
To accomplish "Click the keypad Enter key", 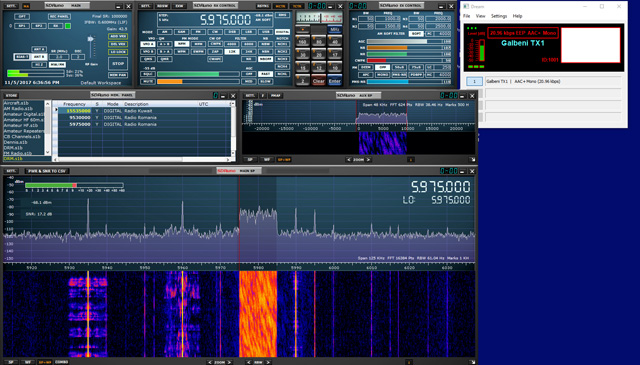I will click(335, 81).
